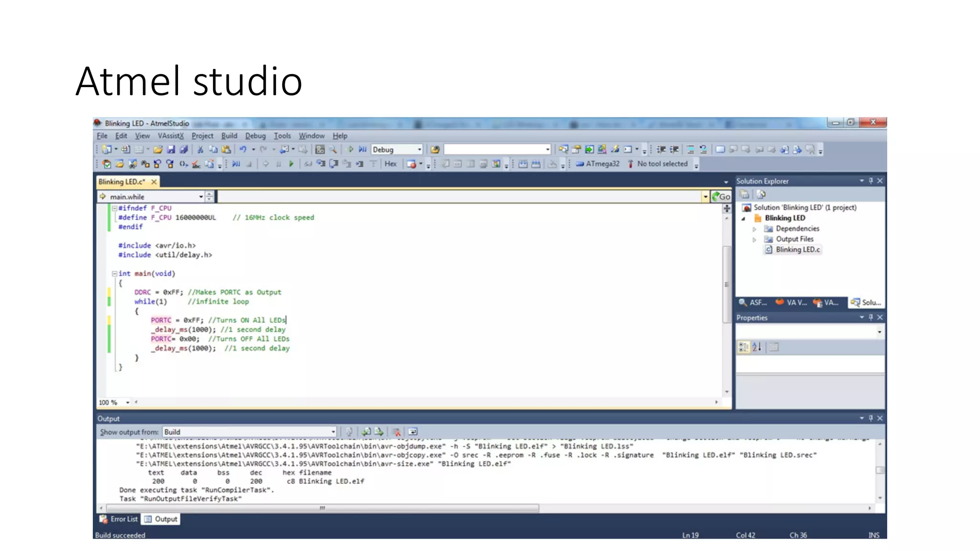Select Blinking LED.c in Solution Explorer
Viewport: 980px width, 551px height.
pos(793,250)
